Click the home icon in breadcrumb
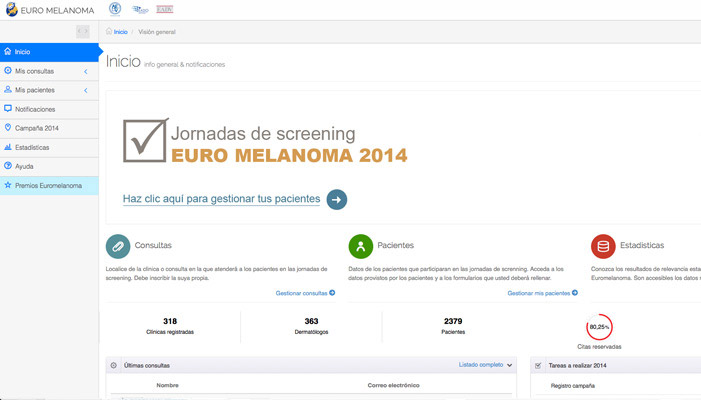Image resolution: width=701 pixels, height=400 pixels. [109, 31]
